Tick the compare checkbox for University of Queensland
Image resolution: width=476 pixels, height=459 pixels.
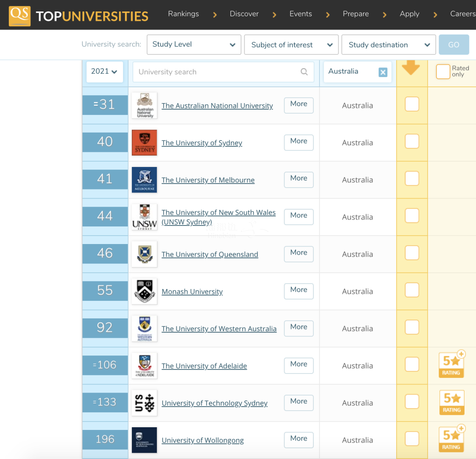pos(412,253)
